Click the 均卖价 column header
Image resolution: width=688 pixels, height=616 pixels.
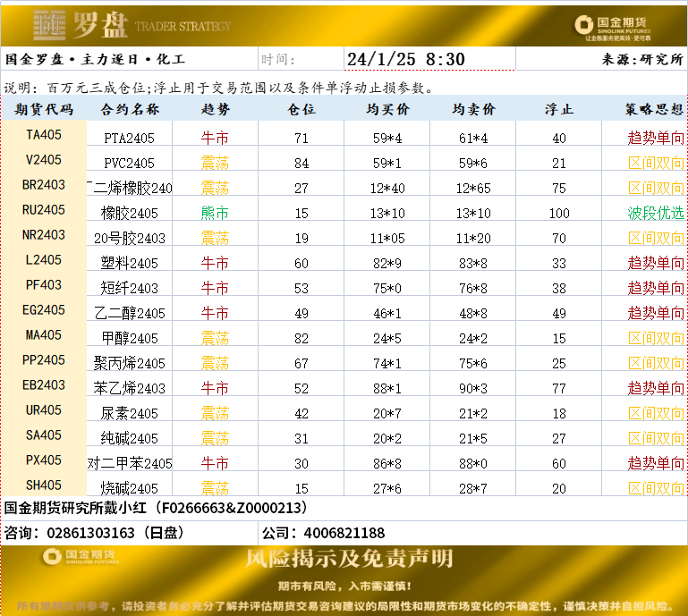click(x=473, y=109)
